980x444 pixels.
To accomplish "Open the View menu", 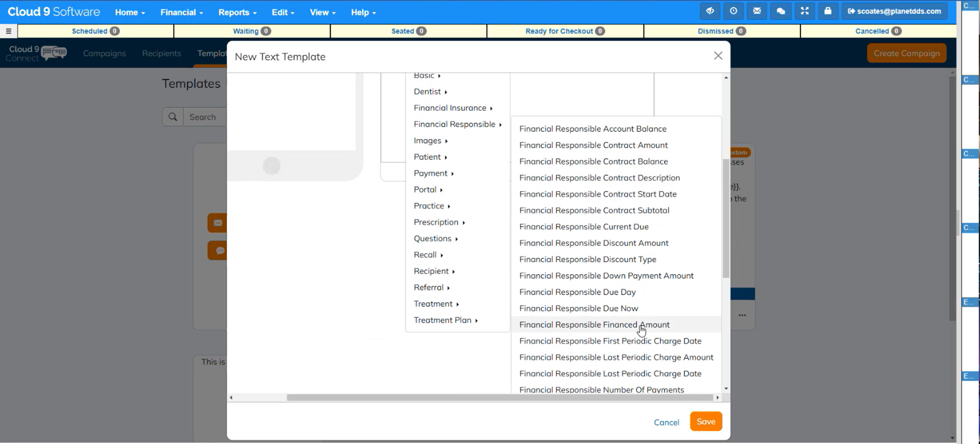I will (x=322, y=12).
